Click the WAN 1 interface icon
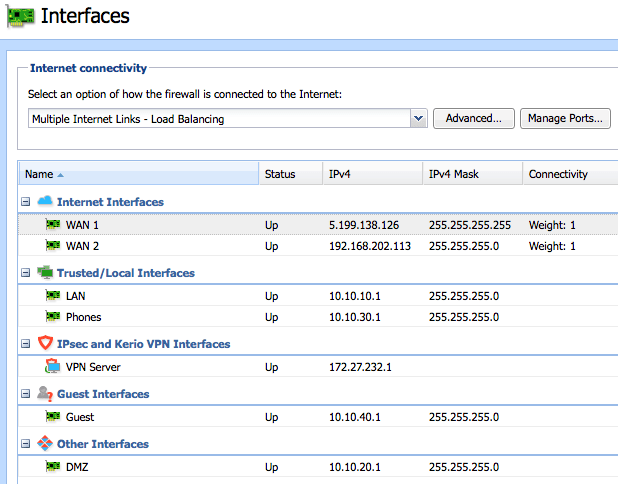The width and height of the screenshot is (618, 484). point(53,225)
